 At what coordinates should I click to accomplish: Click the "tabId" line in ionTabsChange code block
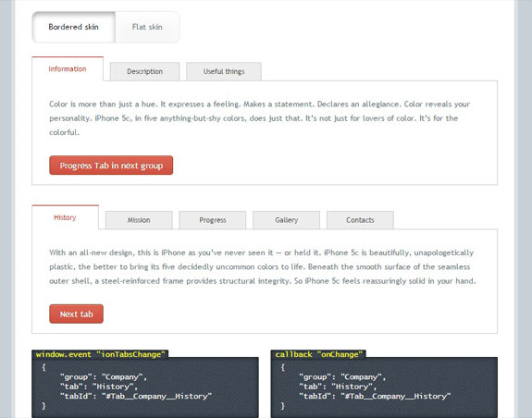pos(136,396)
